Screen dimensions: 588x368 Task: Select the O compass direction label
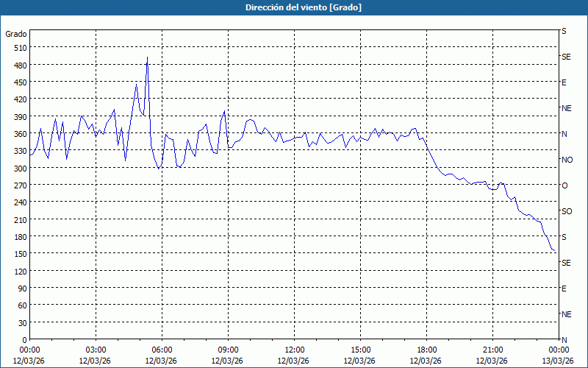[x=564, y=185]
